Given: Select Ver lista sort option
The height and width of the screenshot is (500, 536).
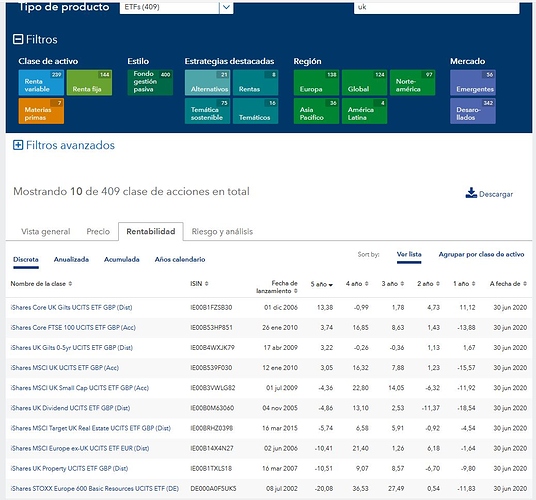Looking at the screenshot, I should (x=409, y=254).
